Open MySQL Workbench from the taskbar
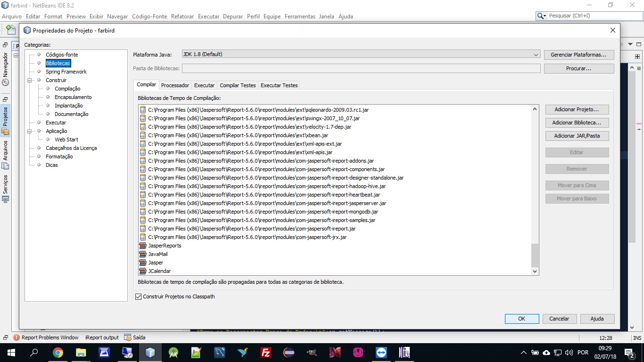The image size is (644, 362). point(220,353)
